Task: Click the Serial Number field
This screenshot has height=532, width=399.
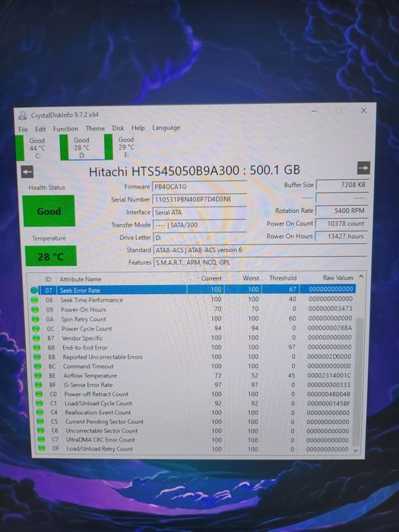Action: pyautogui.click(x=199, y=199)
